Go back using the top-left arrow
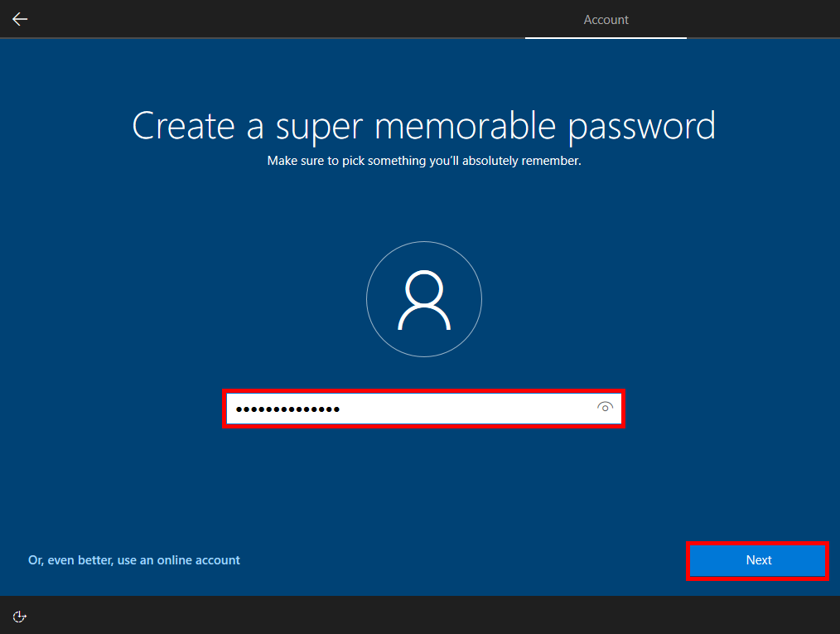The height and width of the screenshot is (634, 840). tap(20, 19)
